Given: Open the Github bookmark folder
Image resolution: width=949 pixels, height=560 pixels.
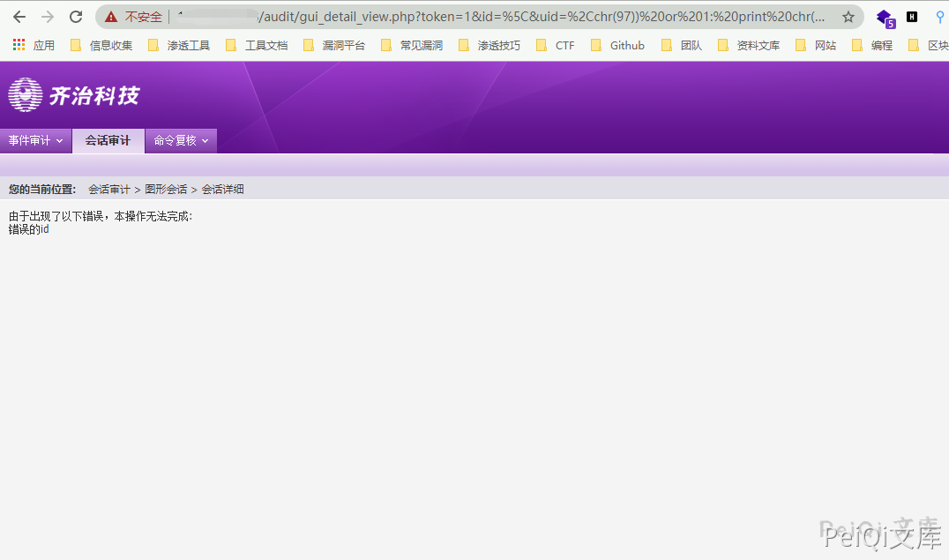Looking at the screenshot, I should coord(617,45).
